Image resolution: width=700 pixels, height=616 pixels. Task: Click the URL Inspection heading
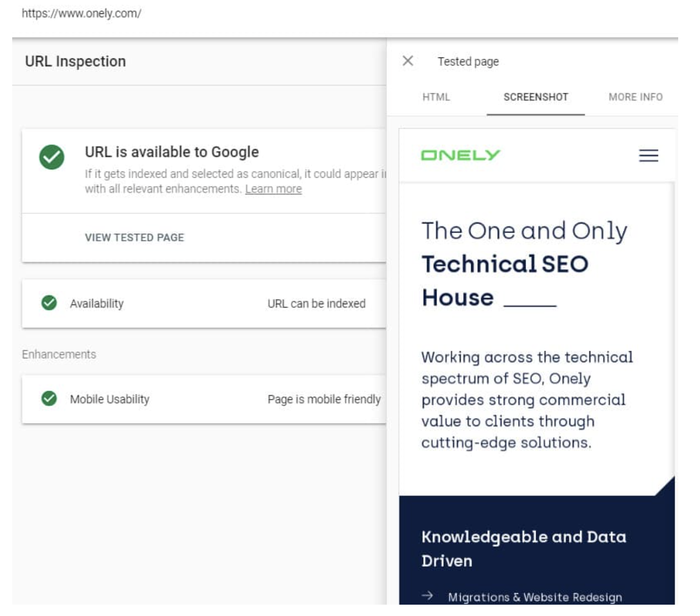75,61
